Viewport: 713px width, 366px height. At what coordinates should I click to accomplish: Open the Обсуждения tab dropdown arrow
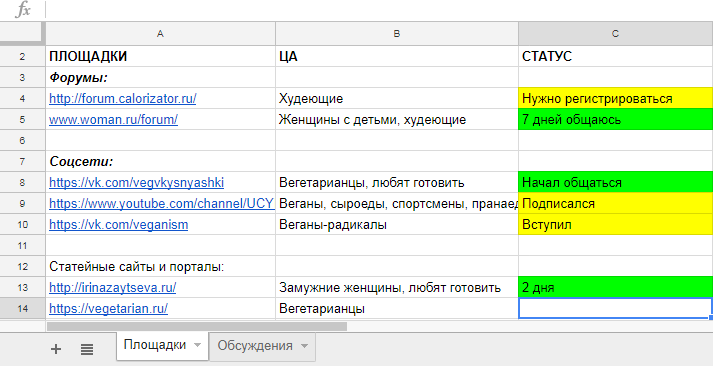point(304,346)
